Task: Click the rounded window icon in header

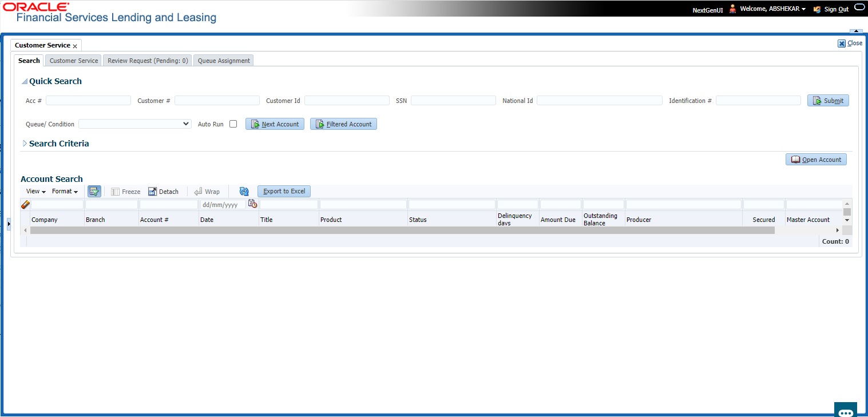Action: 860,7
